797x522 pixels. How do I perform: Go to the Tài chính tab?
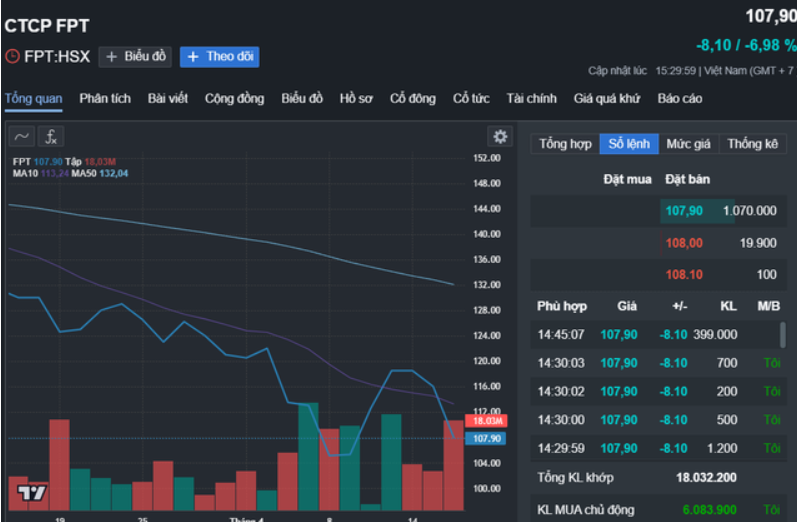(x=531, y=99)
